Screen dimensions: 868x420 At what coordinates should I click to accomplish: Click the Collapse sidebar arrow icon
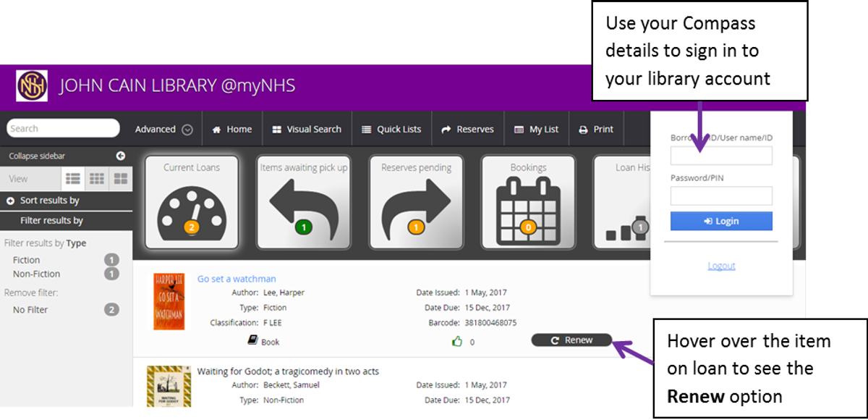[121, 156]
